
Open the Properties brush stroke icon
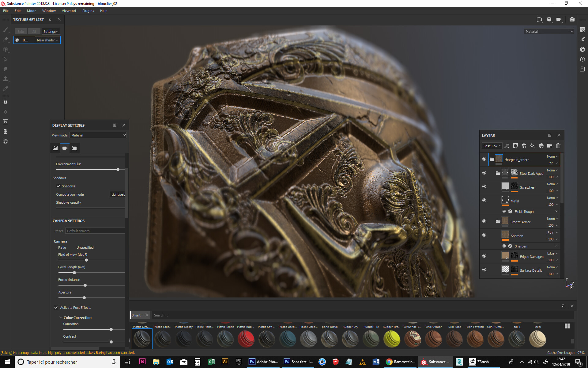582,40
